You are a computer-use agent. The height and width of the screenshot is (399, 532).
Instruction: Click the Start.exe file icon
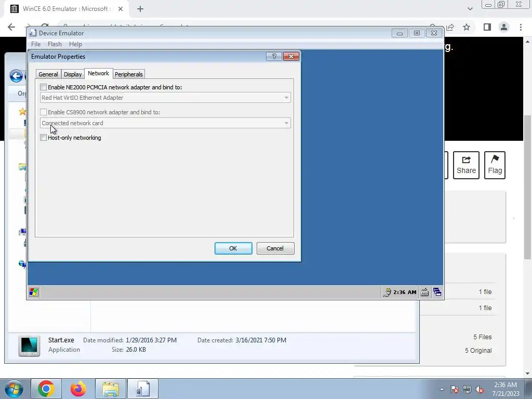[29, 346]
